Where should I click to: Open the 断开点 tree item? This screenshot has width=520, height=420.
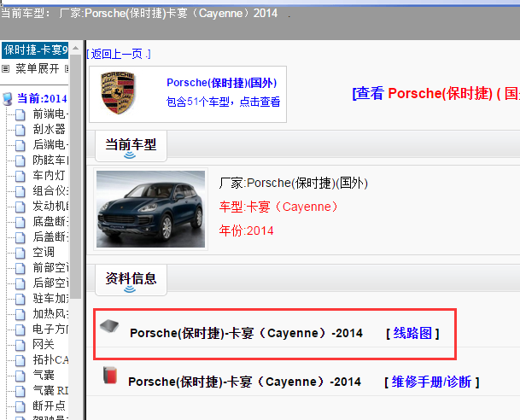49,405
